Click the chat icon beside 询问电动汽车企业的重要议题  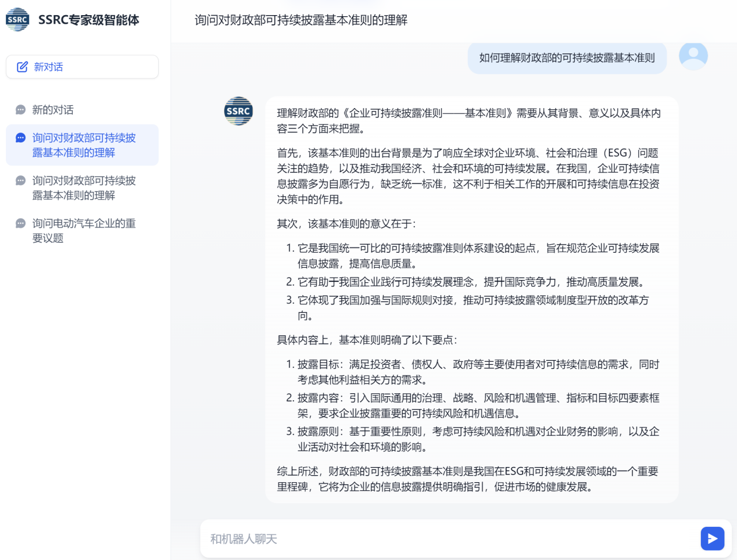coord(20,224)
